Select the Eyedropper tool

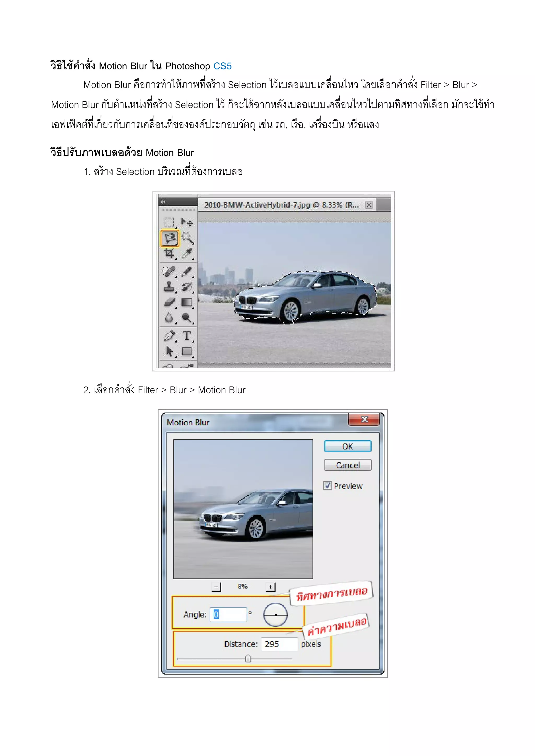click(x=187, y=253)
